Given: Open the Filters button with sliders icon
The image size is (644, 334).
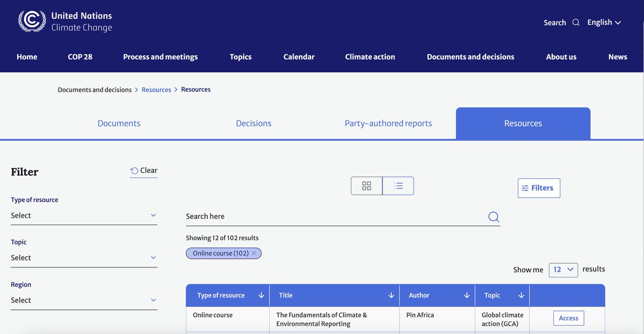Looking at the screenshot, I should tap(539, 188).
